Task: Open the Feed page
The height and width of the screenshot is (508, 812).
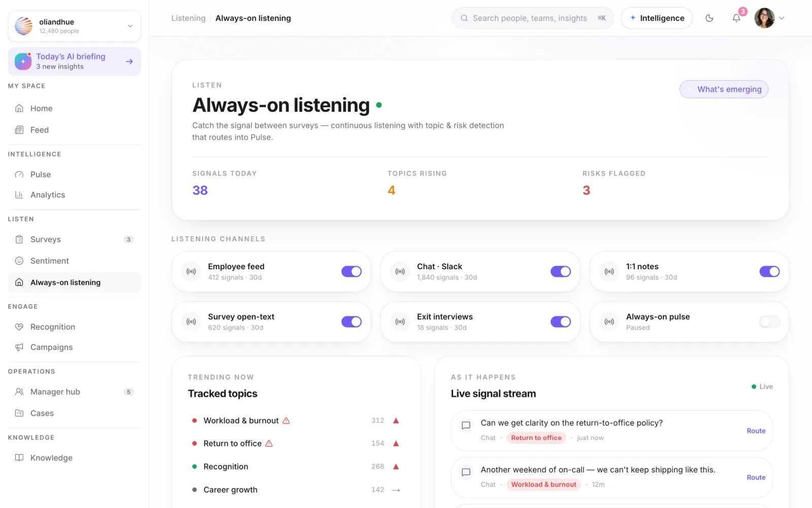Action: 75,130
